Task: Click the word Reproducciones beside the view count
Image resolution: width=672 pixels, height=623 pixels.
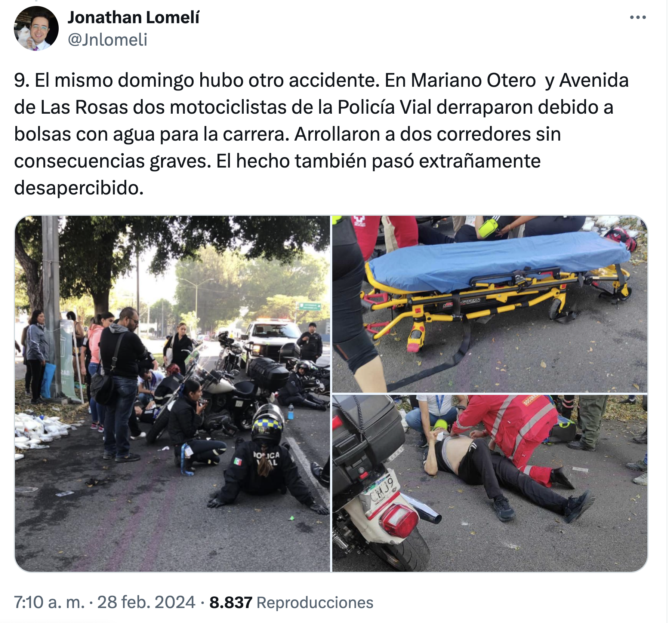Action: (x=315, y=602)
